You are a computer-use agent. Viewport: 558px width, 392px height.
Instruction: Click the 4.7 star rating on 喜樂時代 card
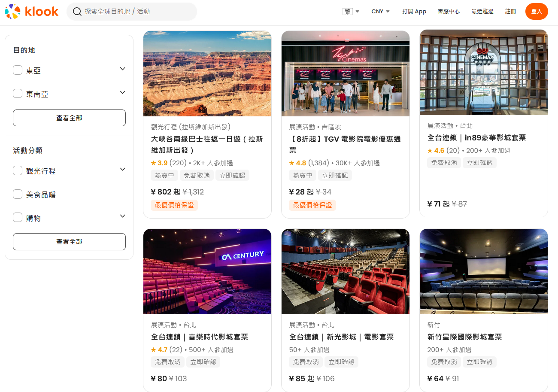pyautogui.click(x=159, y=350)
